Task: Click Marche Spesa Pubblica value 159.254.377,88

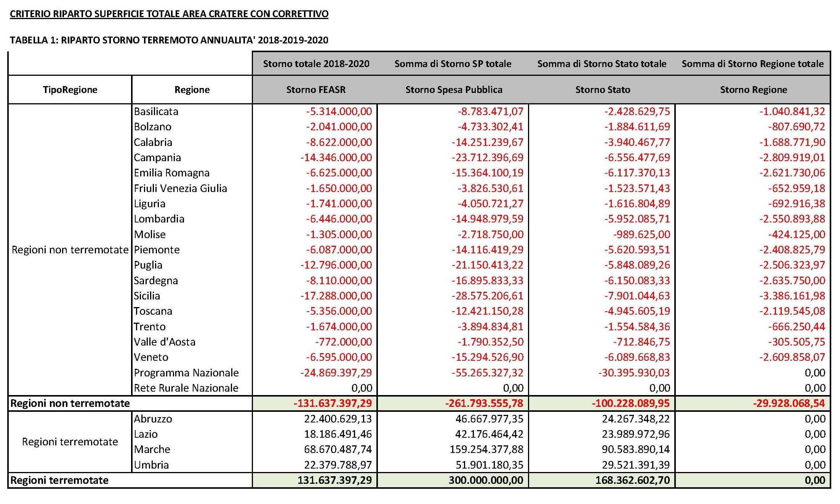Action: coord(486,450)
